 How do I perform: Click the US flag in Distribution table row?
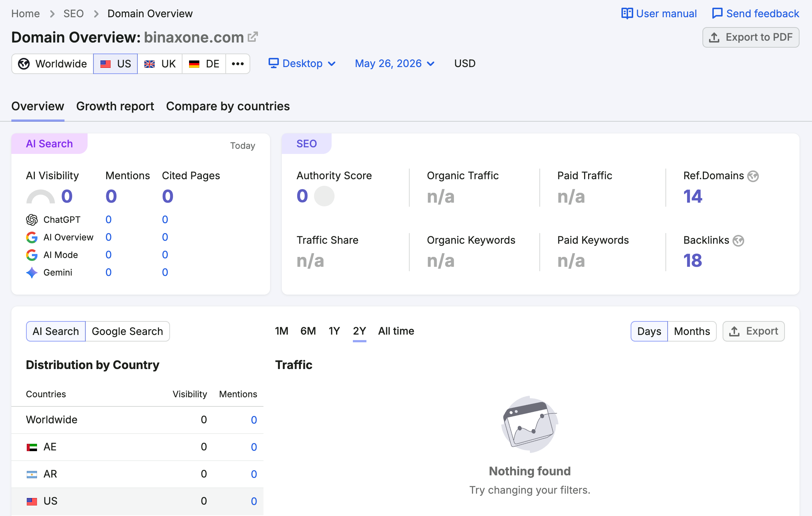click(x=32, y=501)
